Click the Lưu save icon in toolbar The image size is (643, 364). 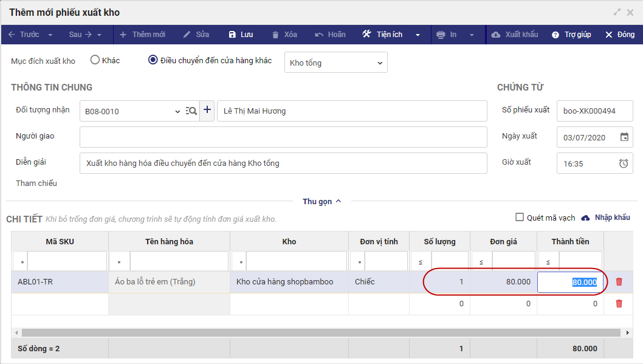[x=232, y=35]
